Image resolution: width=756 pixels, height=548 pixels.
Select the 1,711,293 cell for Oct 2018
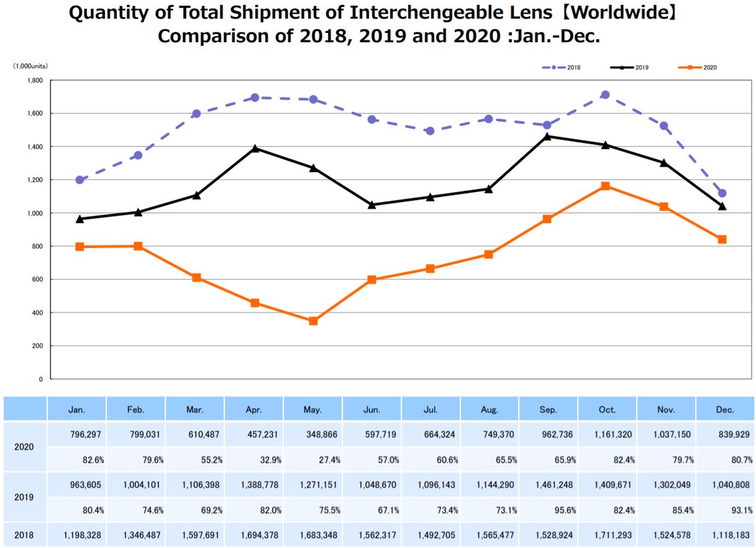pyautogui.click(x=608, y=535)
